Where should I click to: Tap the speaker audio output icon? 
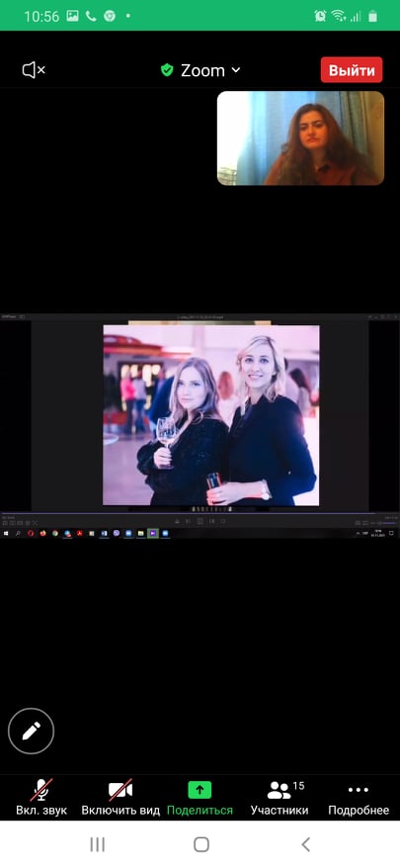[x=34, y=70]
